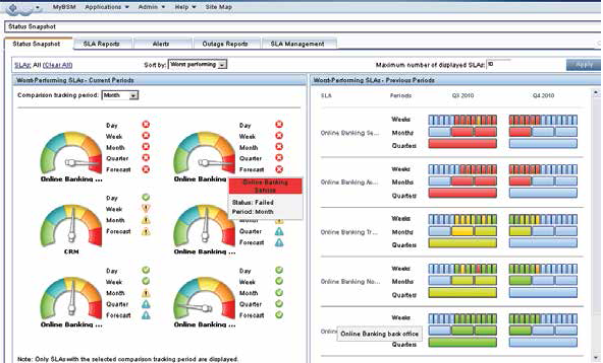This screenshot has height=363, width=603.
Task: Expand the Comparison tracking period Month dropdown
Action: [120, 95]
